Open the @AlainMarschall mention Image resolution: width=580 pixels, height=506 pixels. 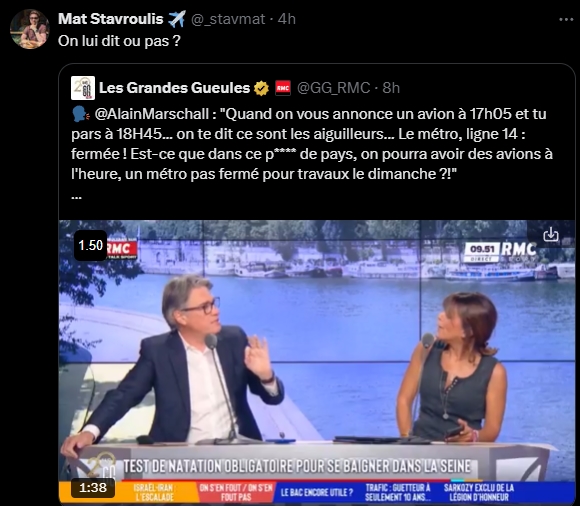(152, 114)
